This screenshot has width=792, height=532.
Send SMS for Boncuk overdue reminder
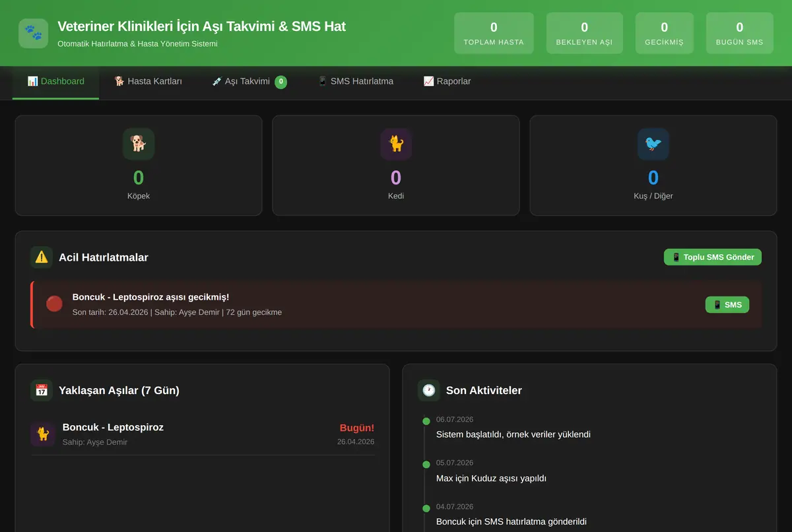pyautogui.click(x=727, y=305)
